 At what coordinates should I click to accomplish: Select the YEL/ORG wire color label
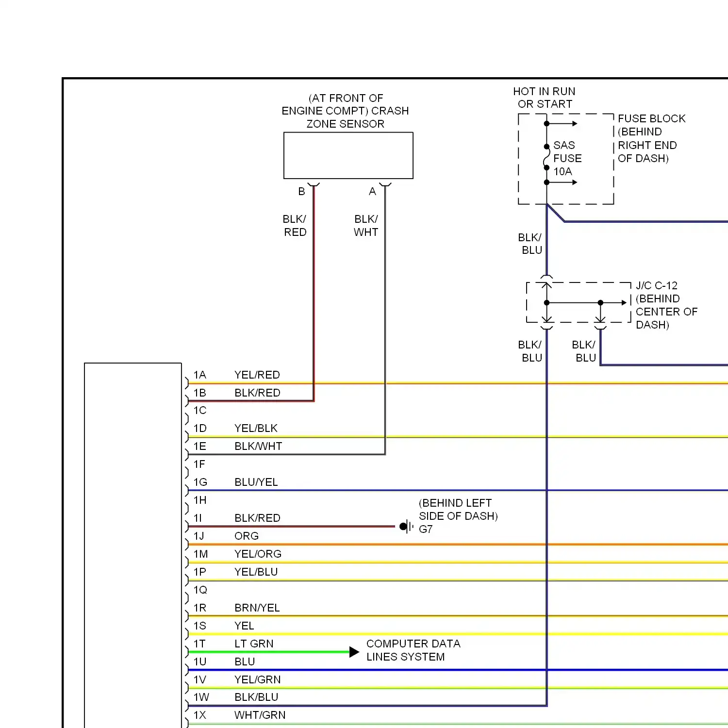click(258, 554)
